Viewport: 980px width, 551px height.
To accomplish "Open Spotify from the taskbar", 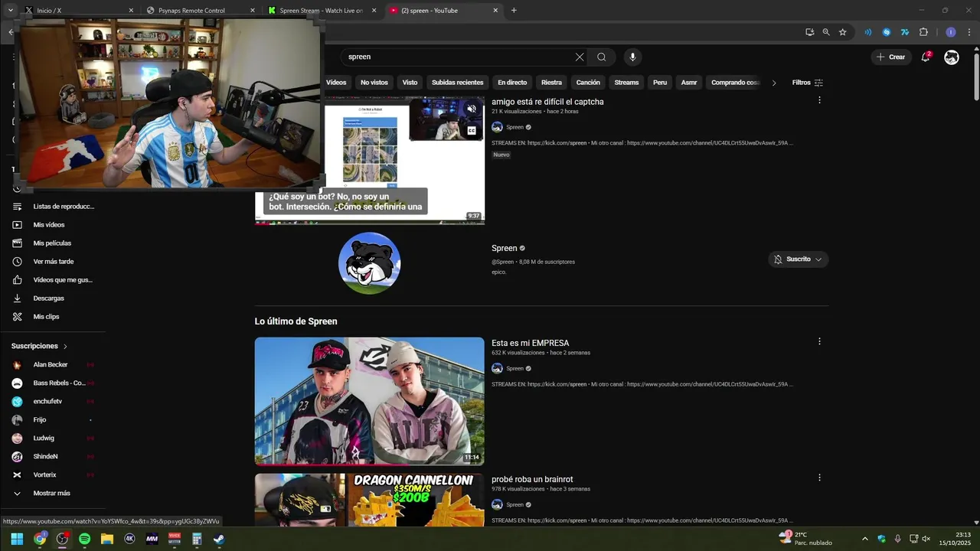I will (x=84, y=539).
